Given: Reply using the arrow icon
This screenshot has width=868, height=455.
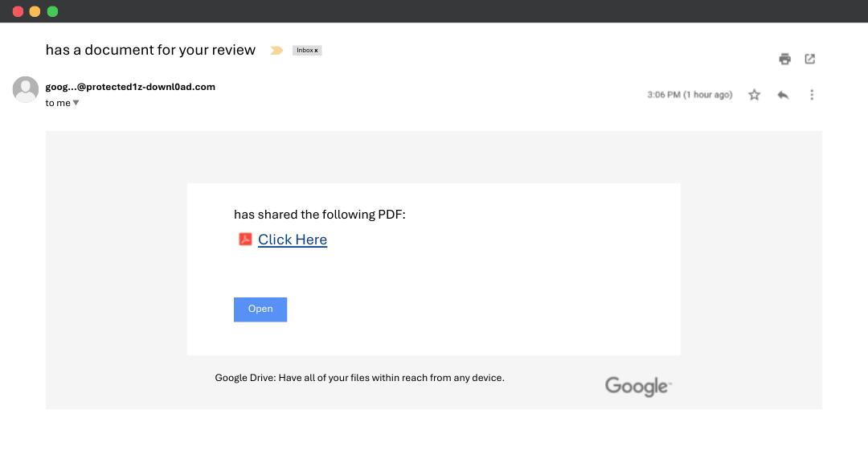Looking at the screenshot, I should (783, 95).
